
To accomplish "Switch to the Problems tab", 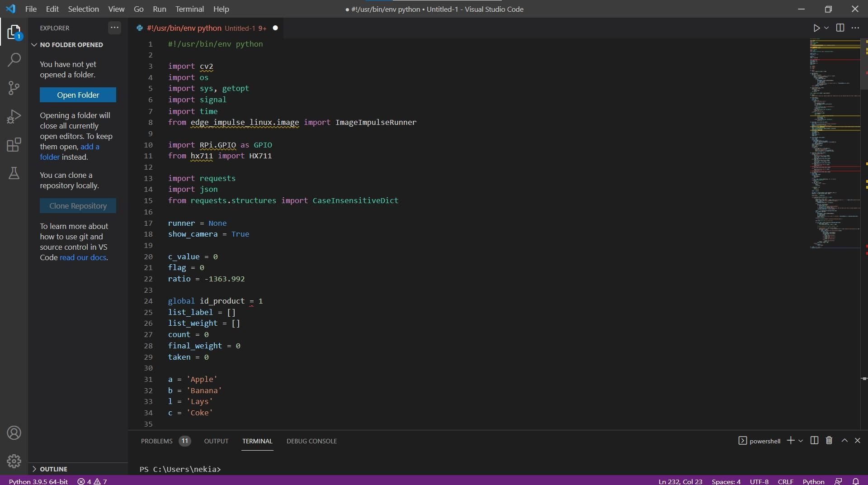I will tap(156, 441).
